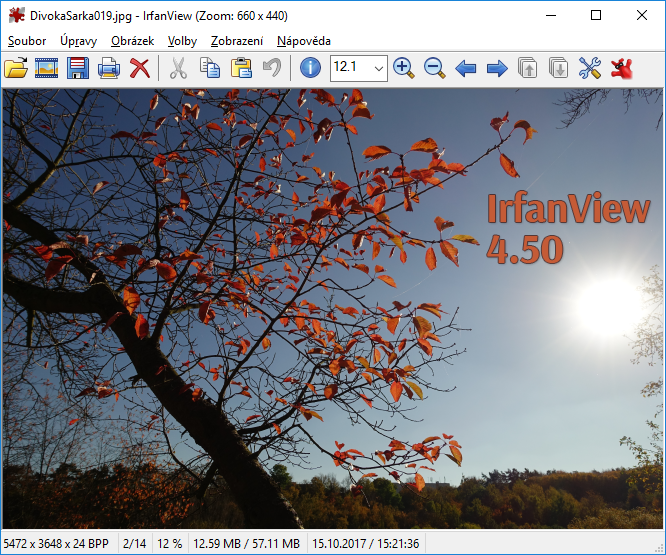Image resolution: width=666 pixels, height=555 pixels.
Task: Show image information via blue i icon
Action: (310, 68)
